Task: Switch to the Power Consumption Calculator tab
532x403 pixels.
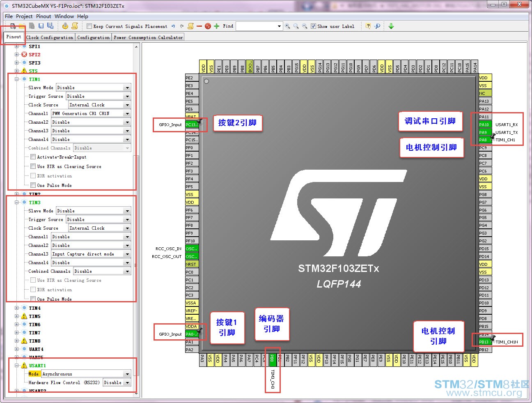Action: 148,37
